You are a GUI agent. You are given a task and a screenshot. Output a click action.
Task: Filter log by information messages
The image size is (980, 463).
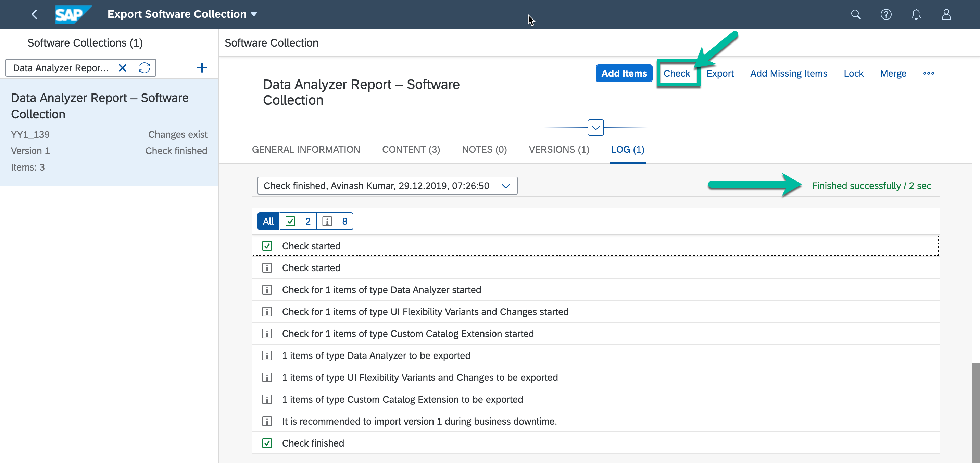[335, 222]
